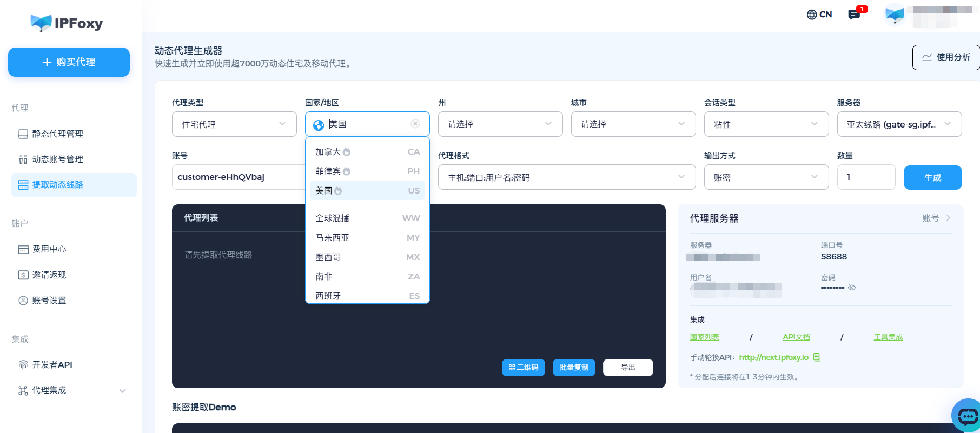Open the 国家列表 link
980x433 pixels.
704,337
